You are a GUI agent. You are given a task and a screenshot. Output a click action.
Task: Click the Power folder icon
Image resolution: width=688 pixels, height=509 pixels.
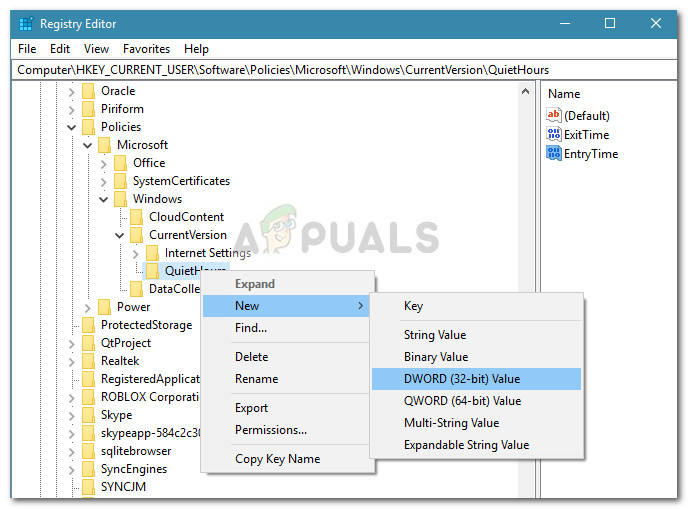pyautogui.click(x=104, y=307)
